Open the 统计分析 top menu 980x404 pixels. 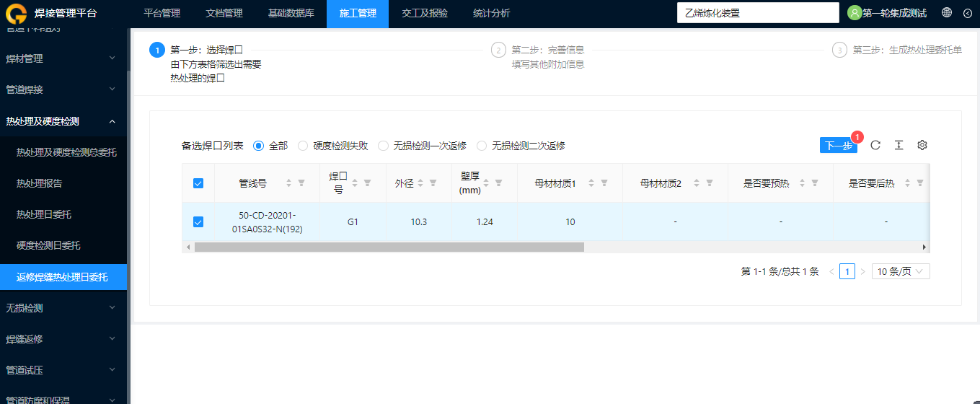click(491, 13)
